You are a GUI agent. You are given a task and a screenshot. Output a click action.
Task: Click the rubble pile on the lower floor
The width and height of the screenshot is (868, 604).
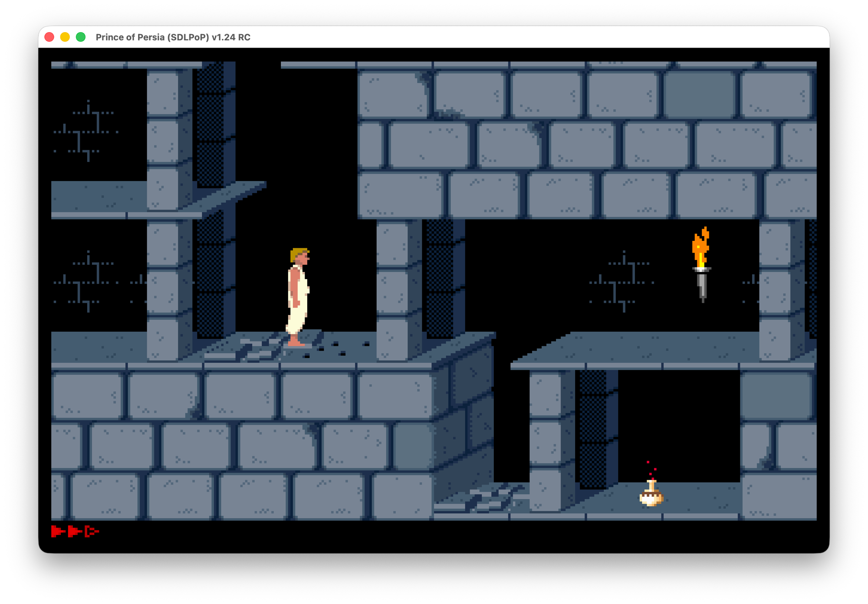(481, 499)
